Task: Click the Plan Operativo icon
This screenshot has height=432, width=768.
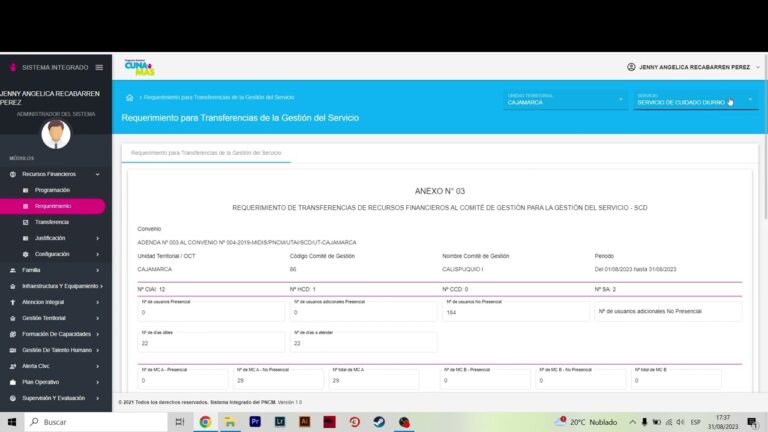Action: tap(13, 382)
